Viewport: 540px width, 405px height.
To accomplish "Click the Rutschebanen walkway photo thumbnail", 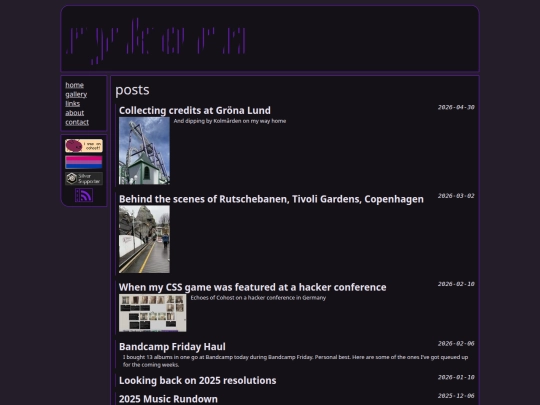I will point(144,239).
